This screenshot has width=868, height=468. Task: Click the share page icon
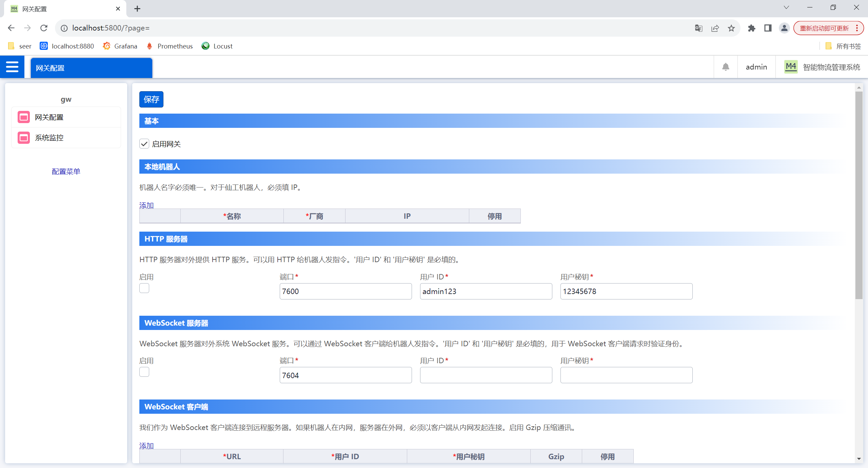coord(715,28)
